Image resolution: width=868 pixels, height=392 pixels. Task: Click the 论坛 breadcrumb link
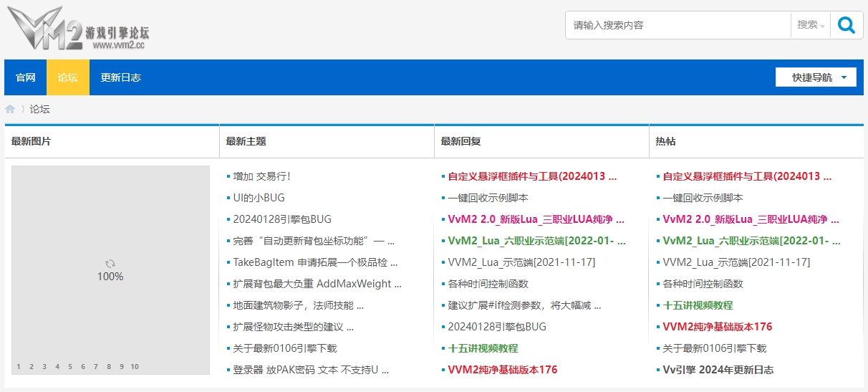(40, 110)
